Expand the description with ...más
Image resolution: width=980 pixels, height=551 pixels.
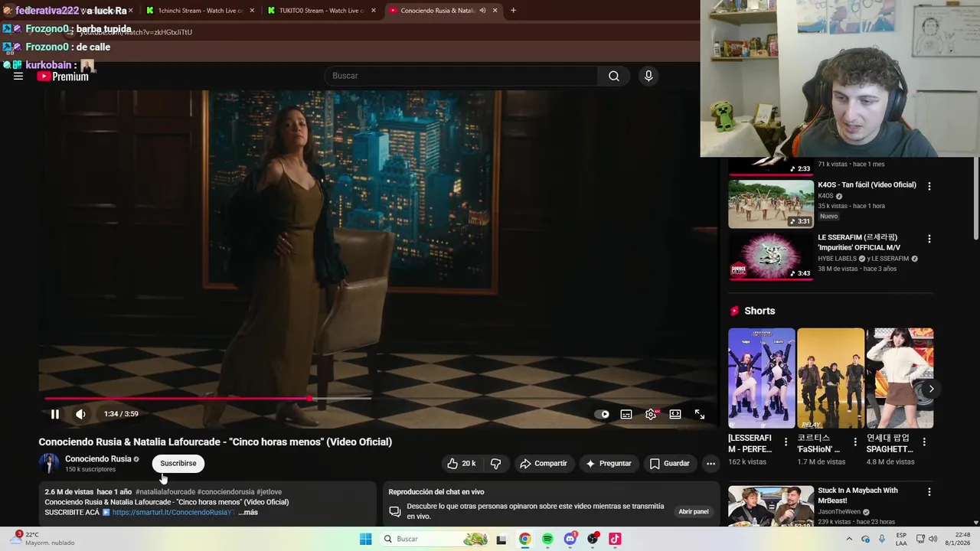pyautogui.click(x=248, y=512)
